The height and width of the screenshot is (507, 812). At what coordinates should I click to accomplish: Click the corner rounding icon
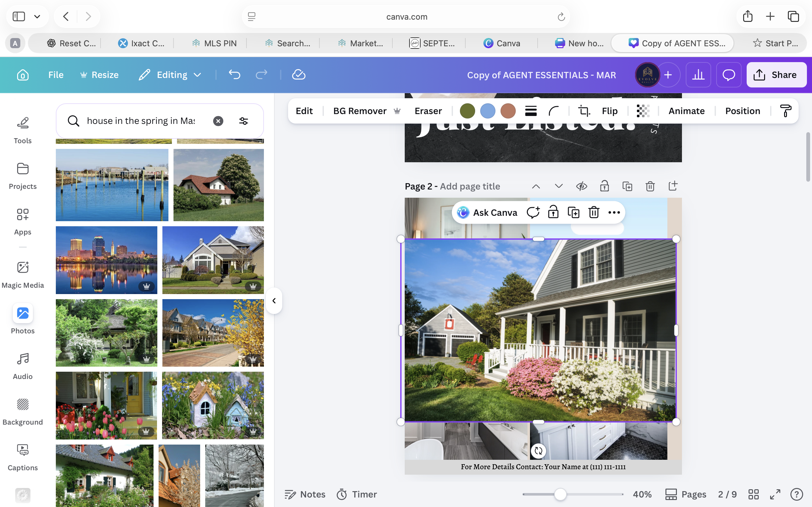tap(553, 111)
